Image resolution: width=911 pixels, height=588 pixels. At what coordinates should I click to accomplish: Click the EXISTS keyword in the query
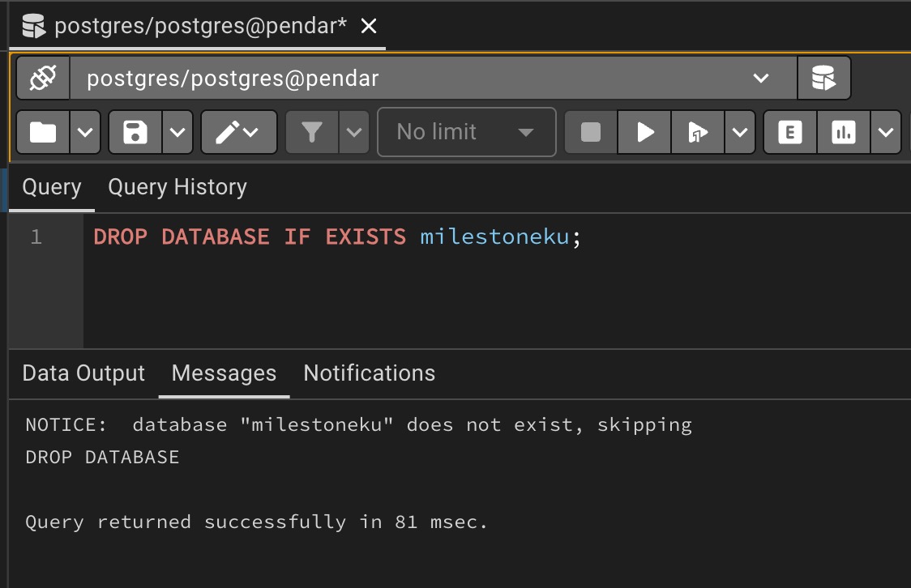pos(366,236)
